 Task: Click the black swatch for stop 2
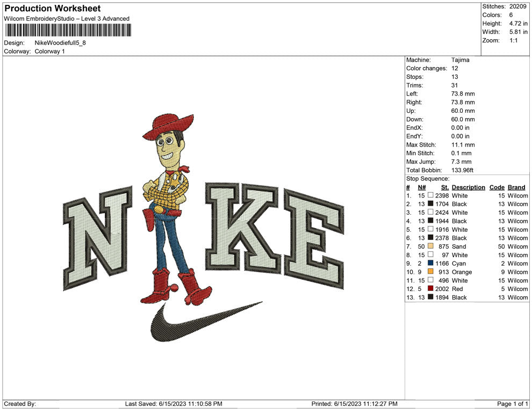[430, 203]
